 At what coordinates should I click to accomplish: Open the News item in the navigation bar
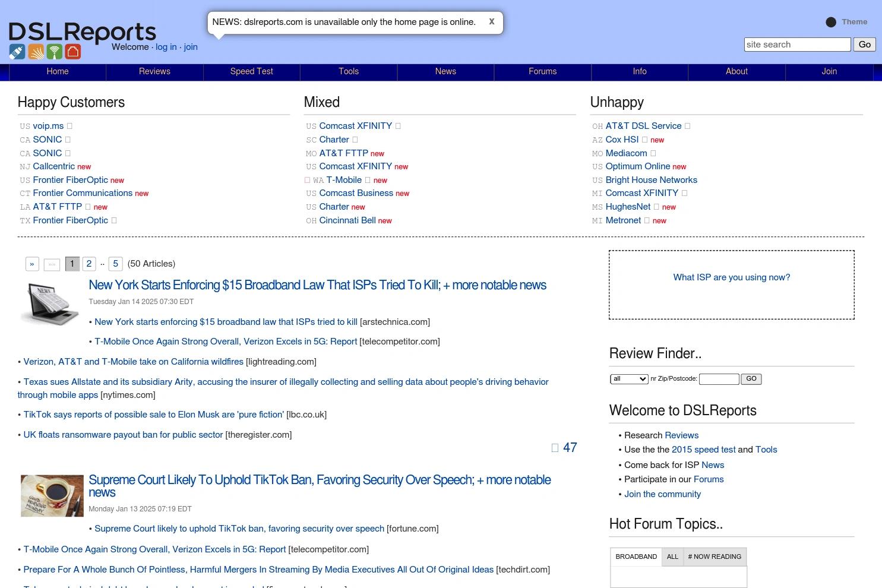pos(445,71)
